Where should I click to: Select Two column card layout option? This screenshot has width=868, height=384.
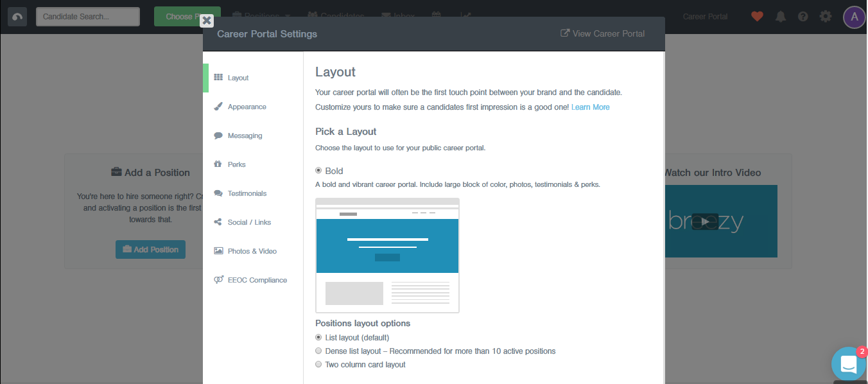tap(318, 365)
